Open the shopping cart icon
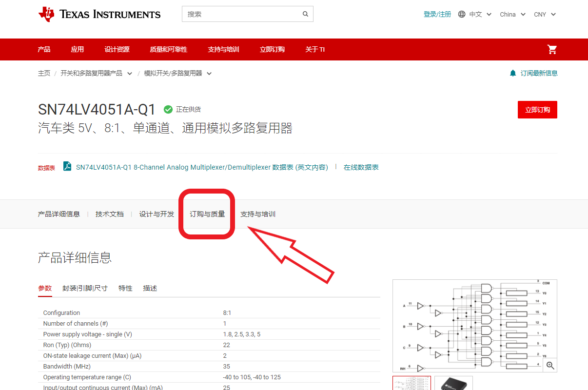Screen dimensions: 588x390 pyautogui.click(x=552, y=49)
